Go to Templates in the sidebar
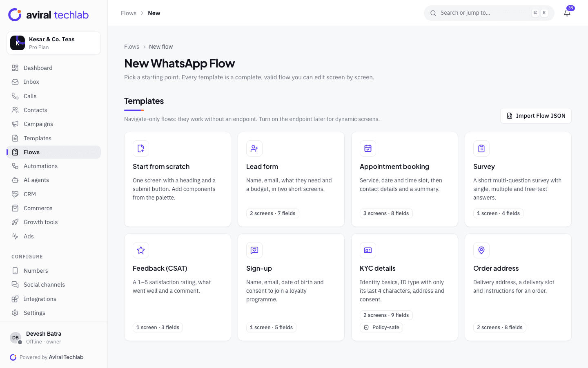The height and width of the screenshot is (368, 588). point(53,138)
